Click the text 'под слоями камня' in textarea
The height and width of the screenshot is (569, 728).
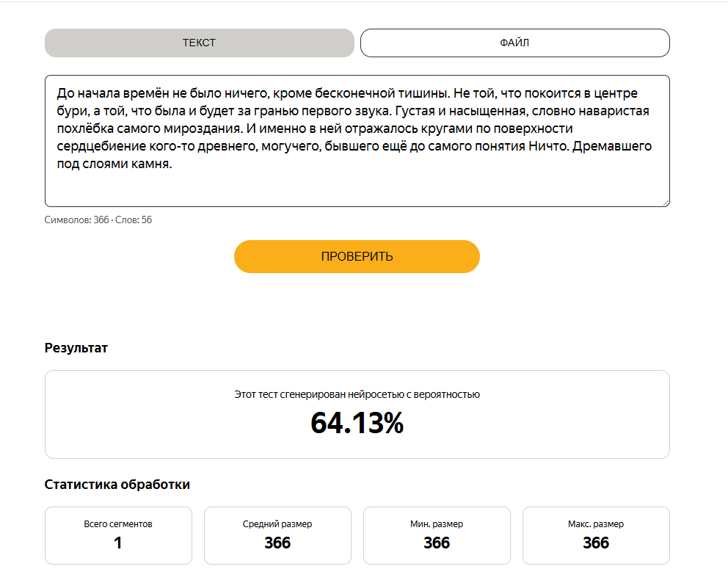point(113,164)
